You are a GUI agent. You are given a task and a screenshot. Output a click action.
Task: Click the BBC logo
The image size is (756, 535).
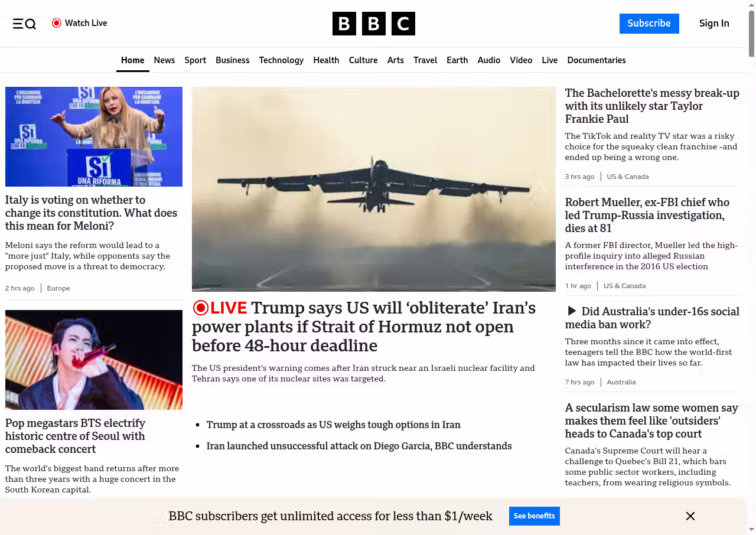[x=374, y=24]
